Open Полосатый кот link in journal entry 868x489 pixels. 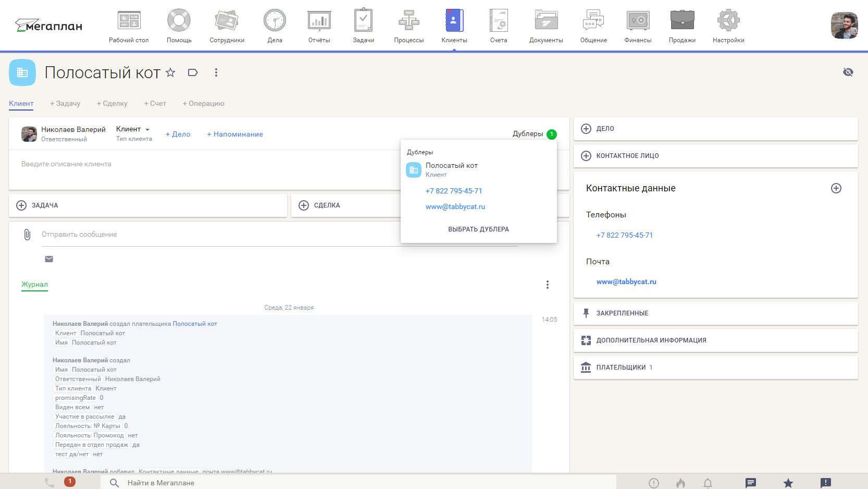[x=195, y=324]
